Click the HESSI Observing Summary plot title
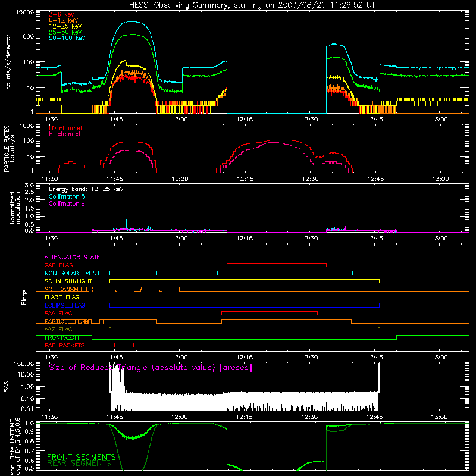Viewport: 476px width, 476px height. [x=252, y=5]
